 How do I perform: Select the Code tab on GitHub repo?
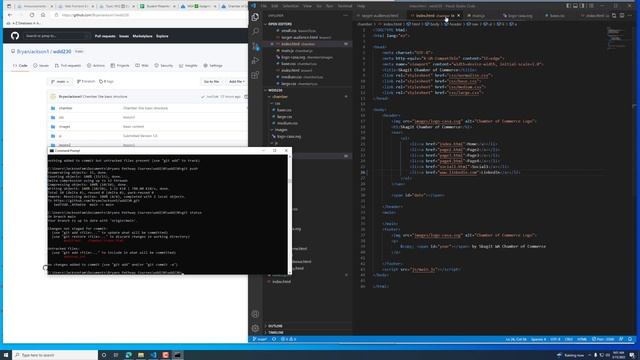coord(20,66)
